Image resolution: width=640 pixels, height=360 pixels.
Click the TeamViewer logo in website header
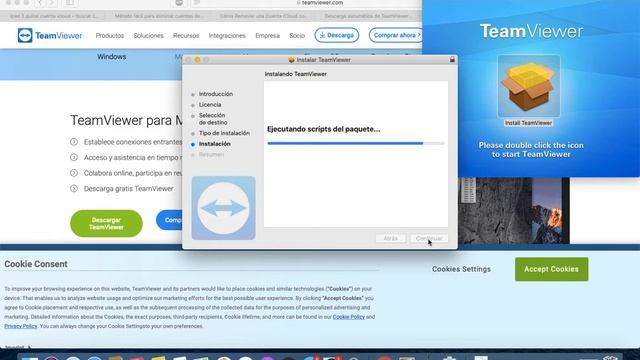pyautogui.click(x=50, y=36)
